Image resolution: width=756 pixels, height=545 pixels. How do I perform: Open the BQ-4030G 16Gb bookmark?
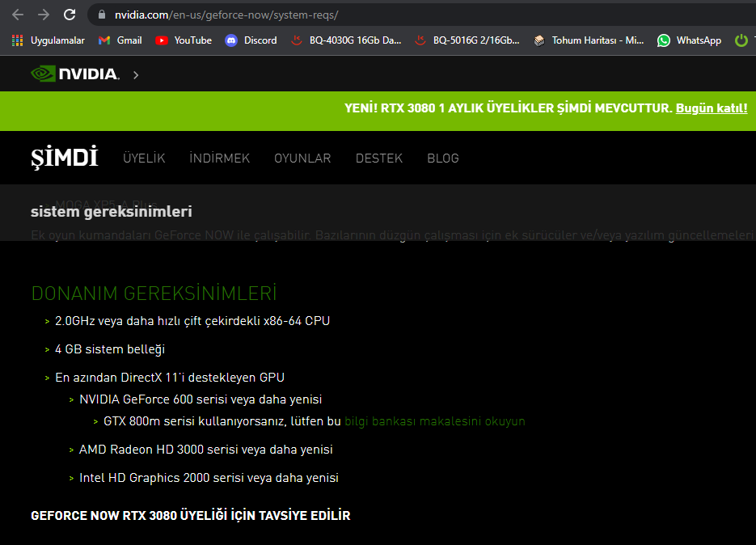[x=346, y=40]
